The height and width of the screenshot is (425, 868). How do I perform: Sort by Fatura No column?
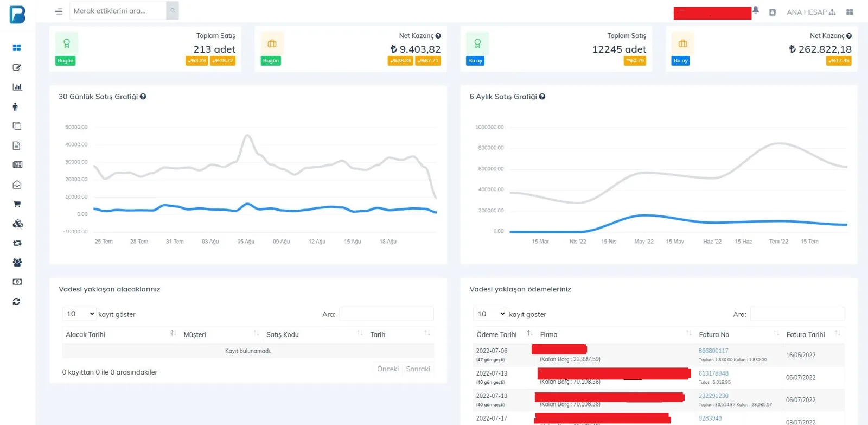pyautogui.click(x=739, y=334)
